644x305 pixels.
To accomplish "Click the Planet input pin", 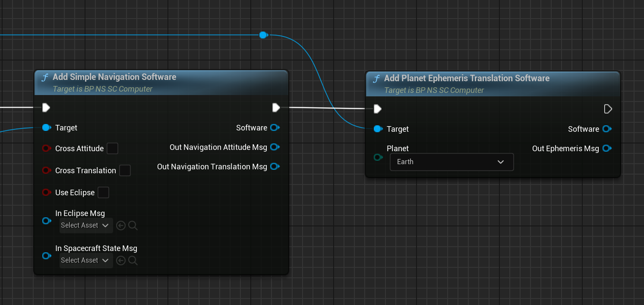I will coord(378,157).
